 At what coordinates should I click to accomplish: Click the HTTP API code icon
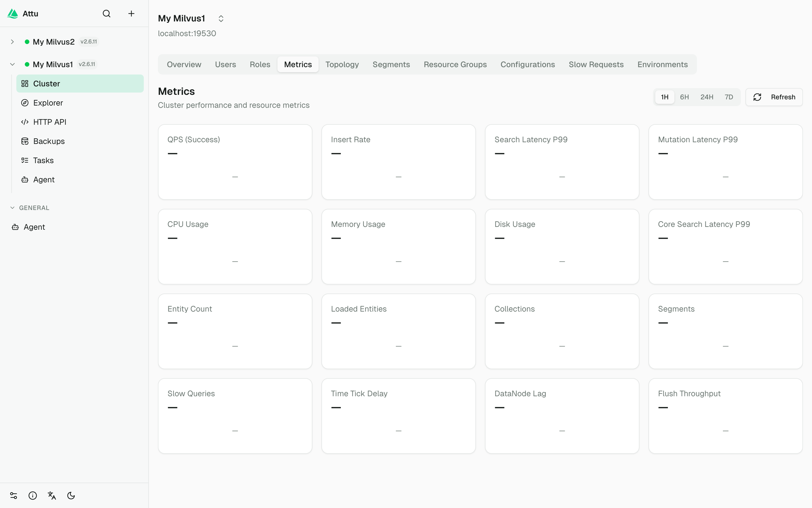(x=25, y=122)
